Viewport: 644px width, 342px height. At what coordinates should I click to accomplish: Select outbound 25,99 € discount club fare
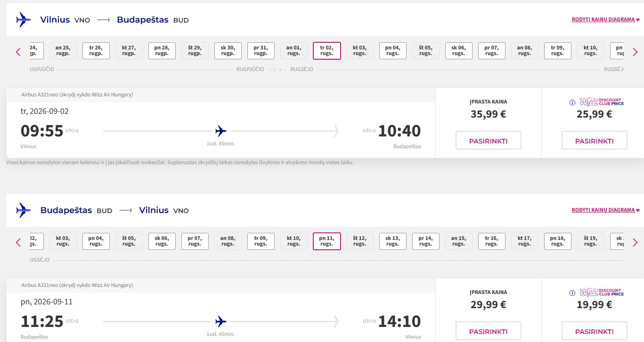(595, 141)
